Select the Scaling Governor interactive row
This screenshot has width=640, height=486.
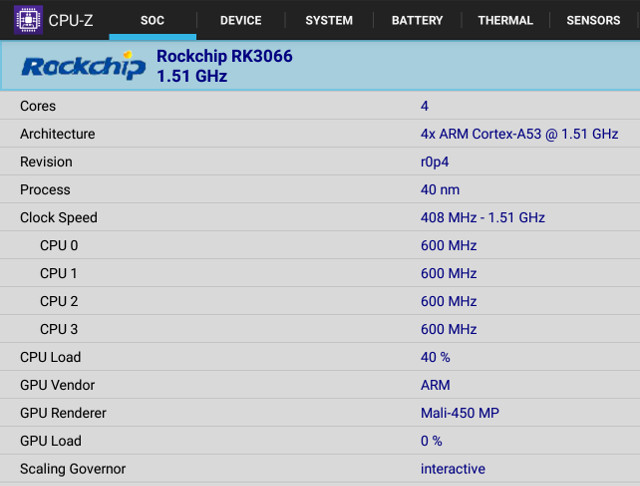click(x=320, y=468)
